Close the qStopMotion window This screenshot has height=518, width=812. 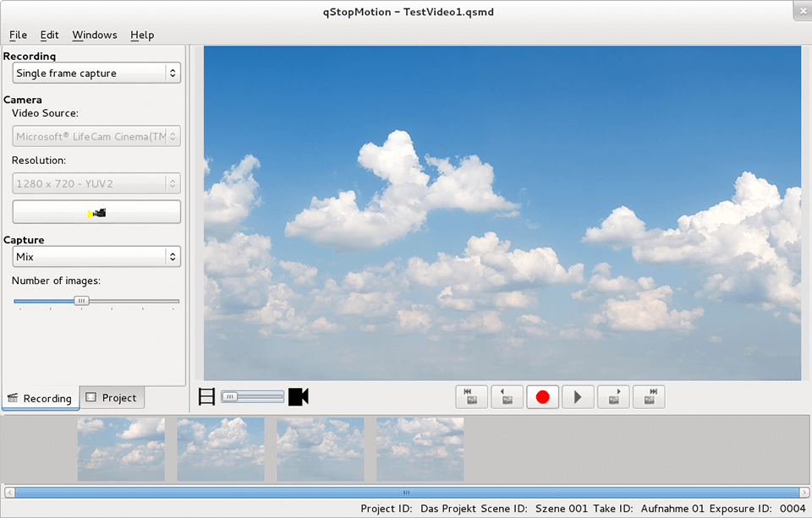[x=803, y=11]
